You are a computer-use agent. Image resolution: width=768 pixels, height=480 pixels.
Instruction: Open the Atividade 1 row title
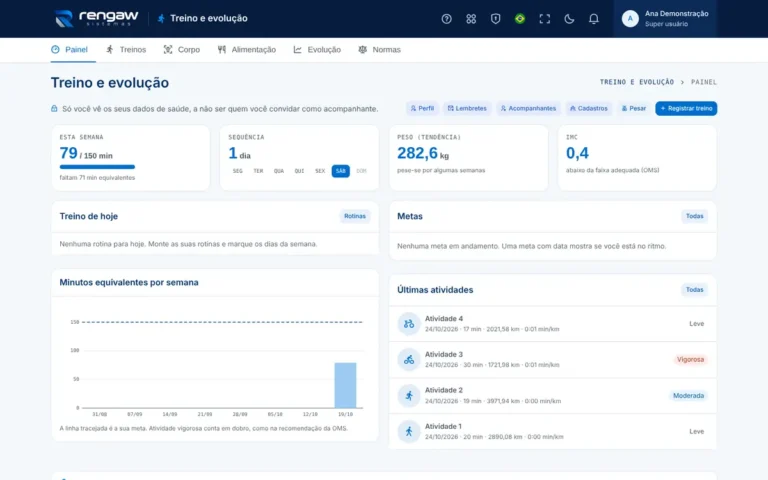[x=443, y=426]
